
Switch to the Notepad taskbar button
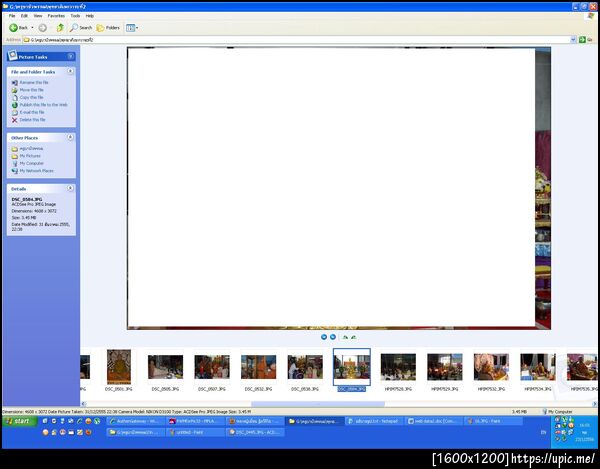pos(374,421)
